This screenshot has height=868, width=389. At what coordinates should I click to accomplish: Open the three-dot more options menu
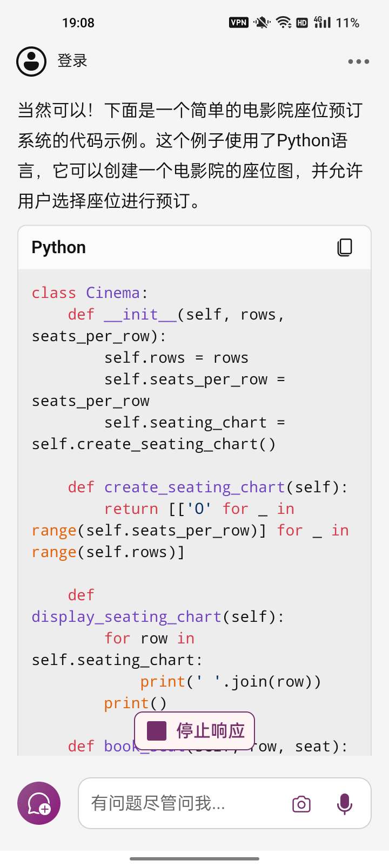(x=358, y=62)
